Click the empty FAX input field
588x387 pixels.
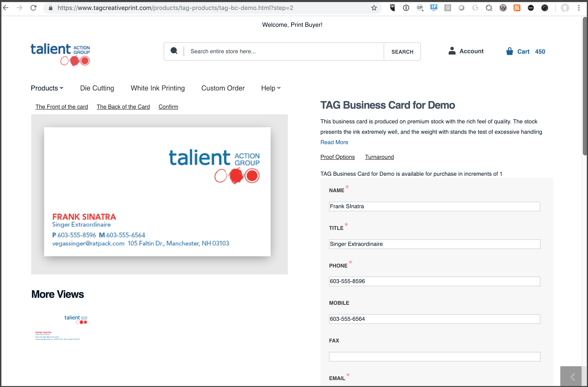pyautogui.click(x=434, y=357)
